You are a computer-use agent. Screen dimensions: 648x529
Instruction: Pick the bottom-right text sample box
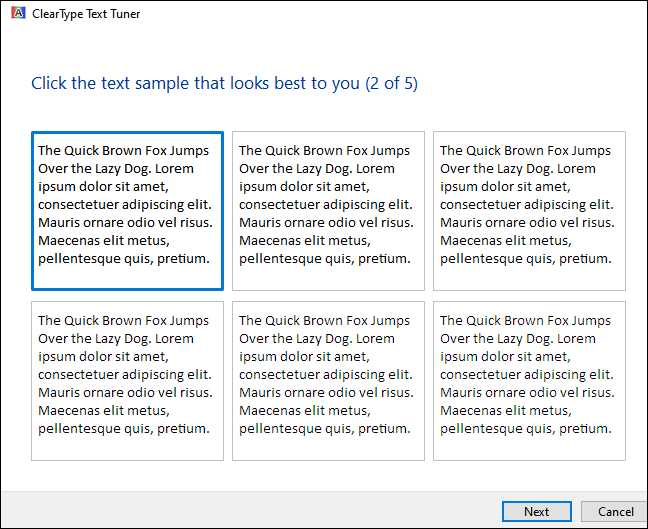pos(529,381)
